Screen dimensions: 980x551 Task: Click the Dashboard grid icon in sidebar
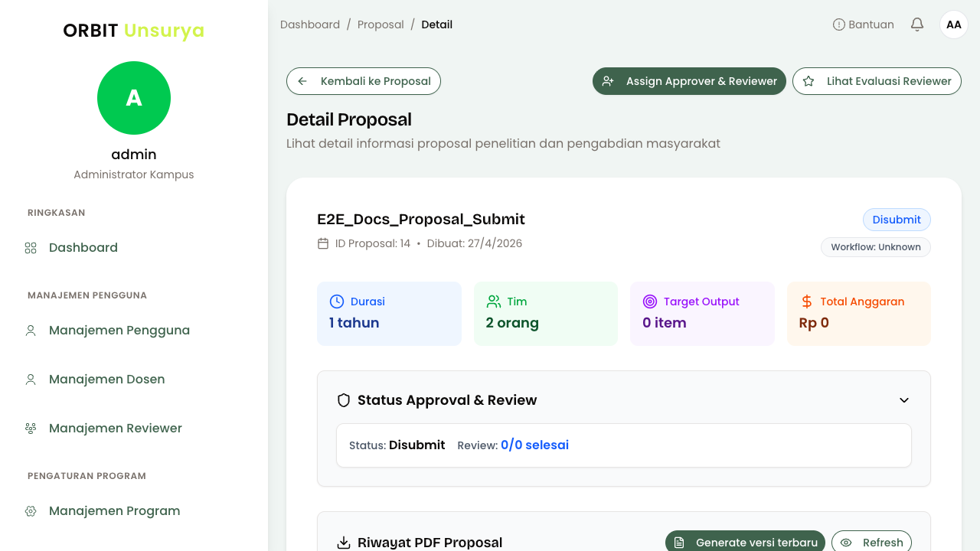[31, 248]
